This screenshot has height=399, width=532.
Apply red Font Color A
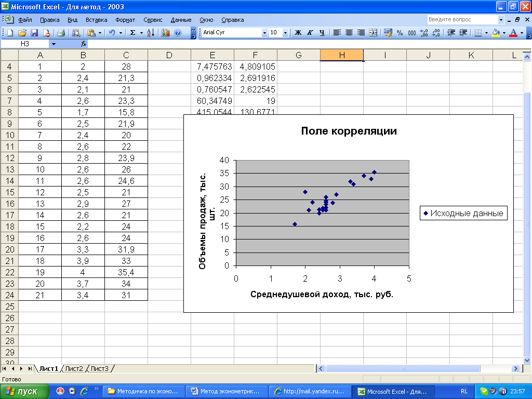513,33
